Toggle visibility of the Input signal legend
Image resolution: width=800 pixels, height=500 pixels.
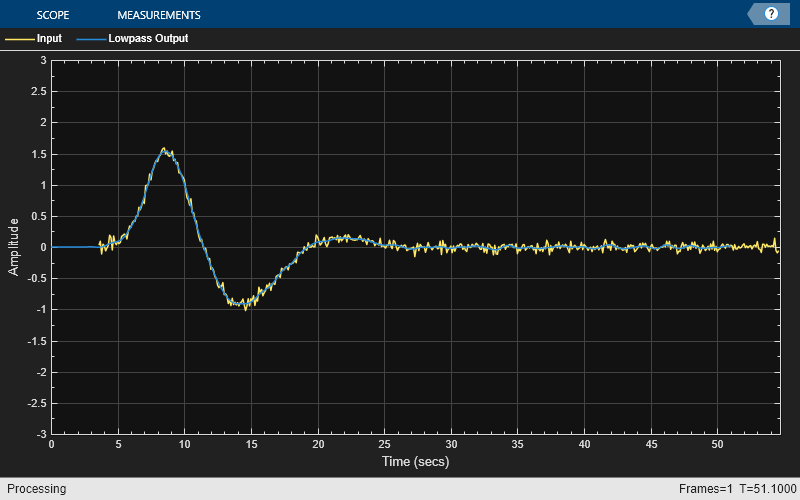49,39
